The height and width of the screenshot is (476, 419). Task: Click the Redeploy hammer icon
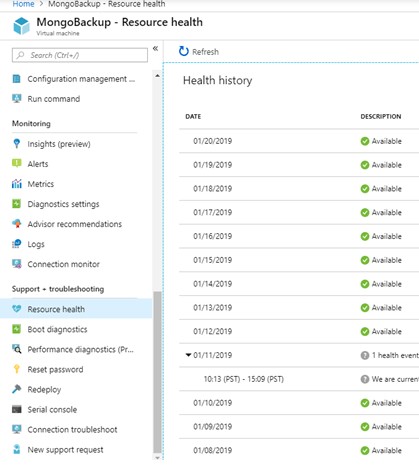click(x=16, y=389)
